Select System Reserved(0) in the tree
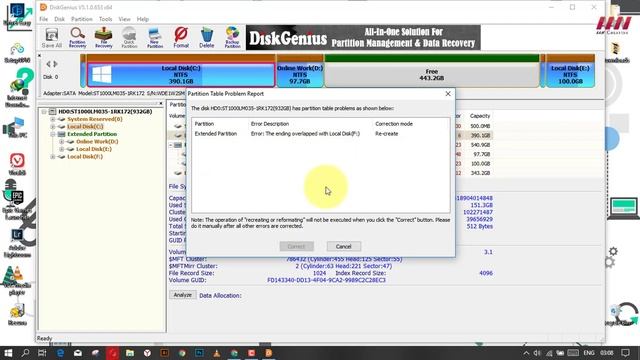The image size is (640, 360). click(x=95, y=119)
